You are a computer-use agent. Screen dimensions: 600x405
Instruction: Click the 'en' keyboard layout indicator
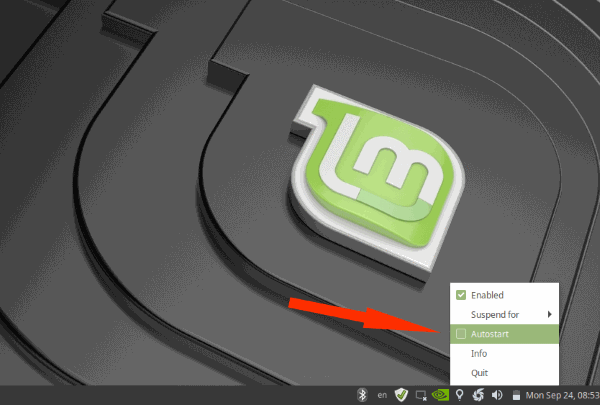[382, 395]
